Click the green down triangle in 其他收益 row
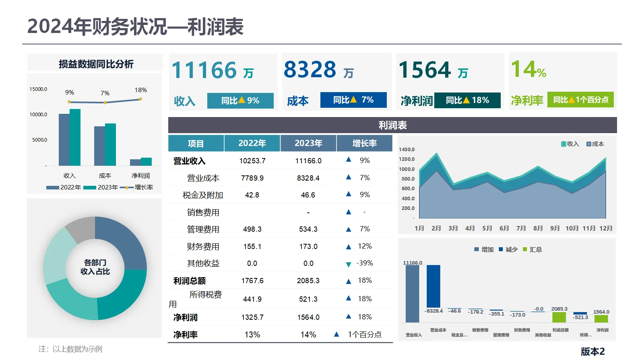Viewport: 644px width, 362px height. (x=349, y=264)
